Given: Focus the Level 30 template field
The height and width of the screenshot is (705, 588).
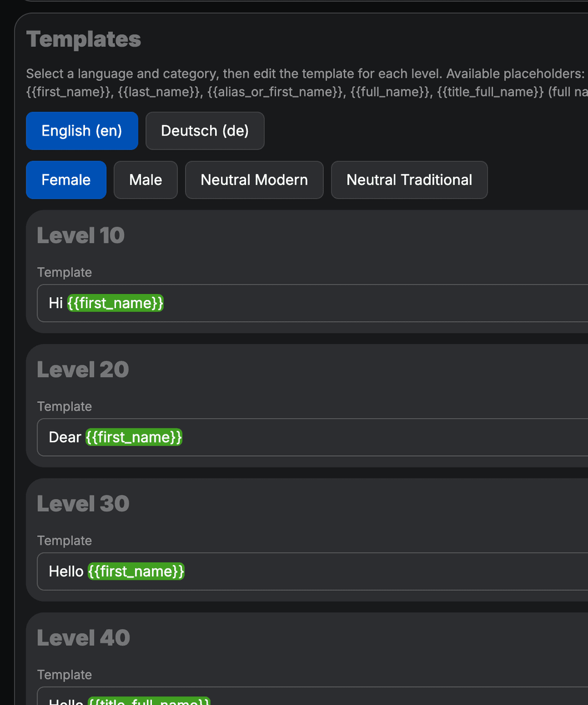Looking at the screenshot, I should [313, 572].
